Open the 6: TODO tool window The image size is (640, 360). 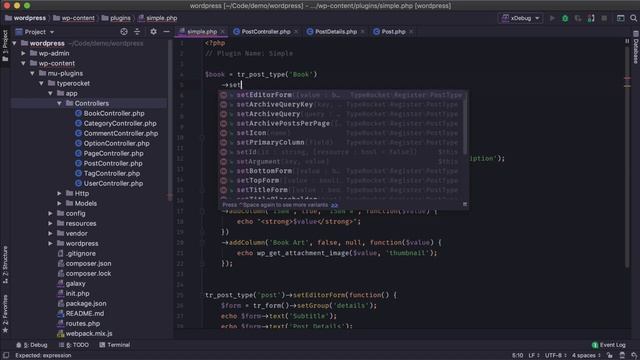(74, 345)
